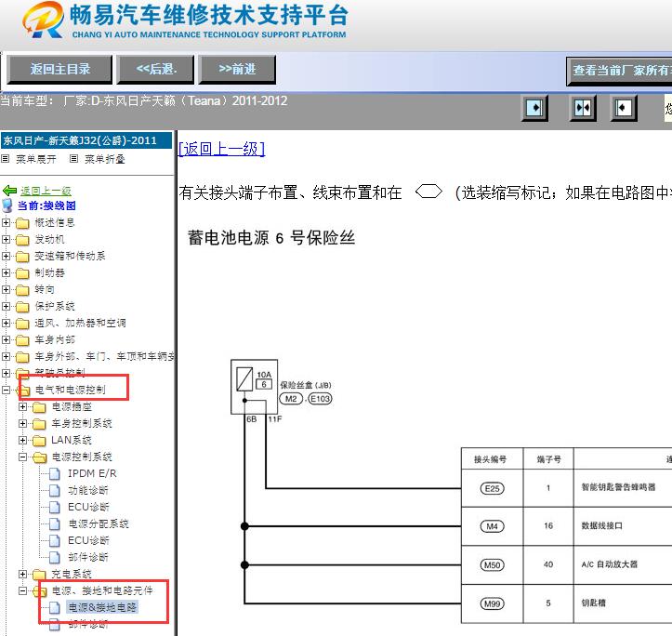The height and width of the screenshot is (636, 672).
Task: Open the 变速箱和传动系 tree label
Action: tap(70, 256)
